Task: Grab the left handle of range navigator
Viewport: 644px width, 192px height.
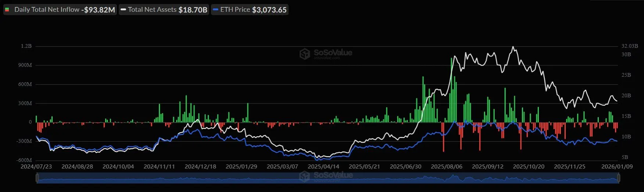Action: (x=37, y=178)
